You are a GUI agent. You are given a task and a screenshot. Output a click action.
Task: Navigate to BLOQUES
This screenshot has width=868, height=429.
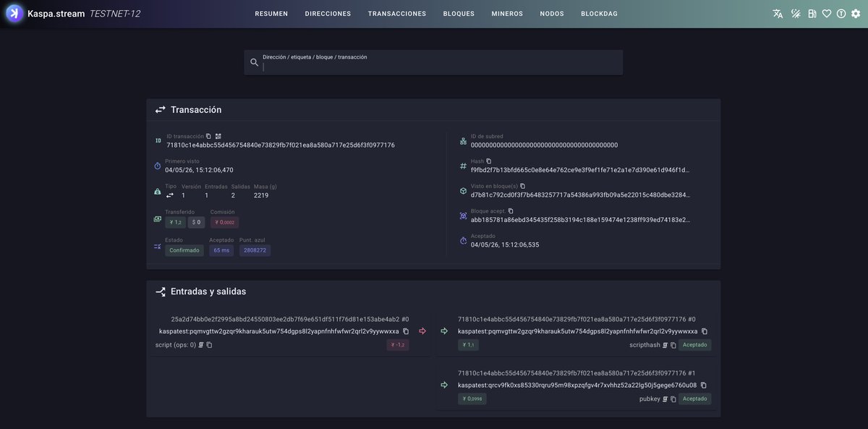[459, 14]
